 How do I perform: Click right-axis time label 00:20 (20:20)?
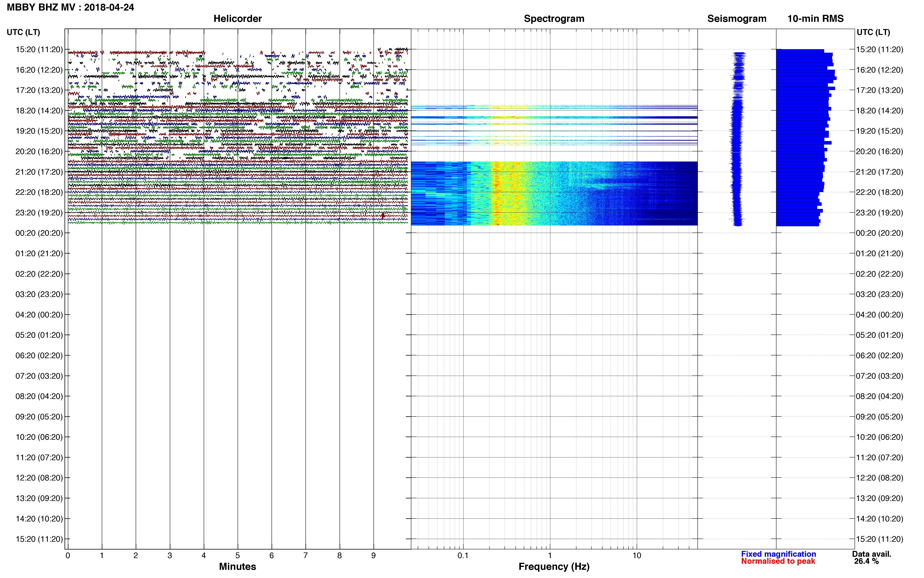[x=879, y=233]
